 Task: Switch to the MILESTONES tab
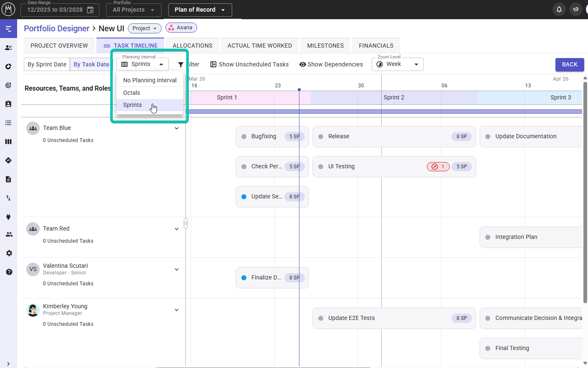[x=325, y=45]
